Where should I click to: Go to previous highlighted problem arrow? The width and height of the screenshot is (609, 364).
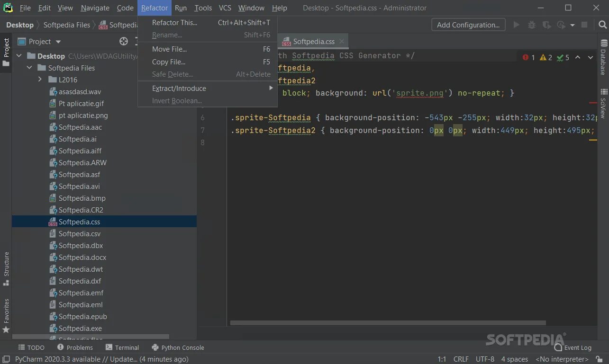tap(578, 57)
